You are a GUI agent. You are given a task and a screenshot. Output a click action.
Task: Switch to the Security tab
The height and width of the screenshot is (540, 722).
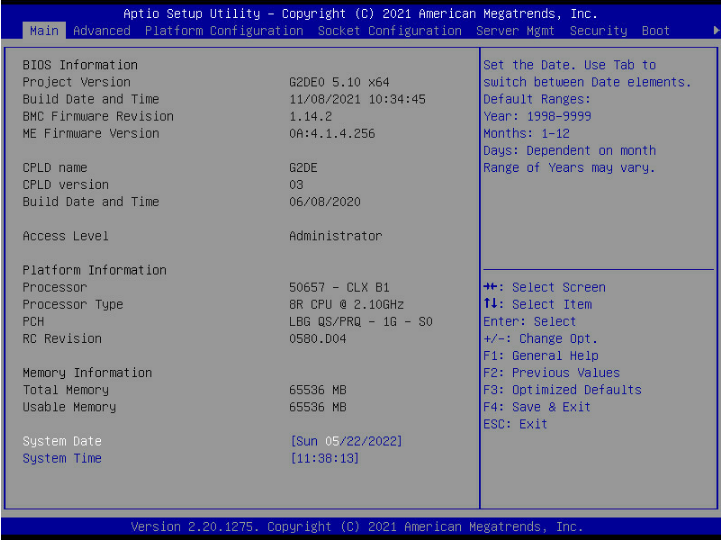[x=598, y=31]
